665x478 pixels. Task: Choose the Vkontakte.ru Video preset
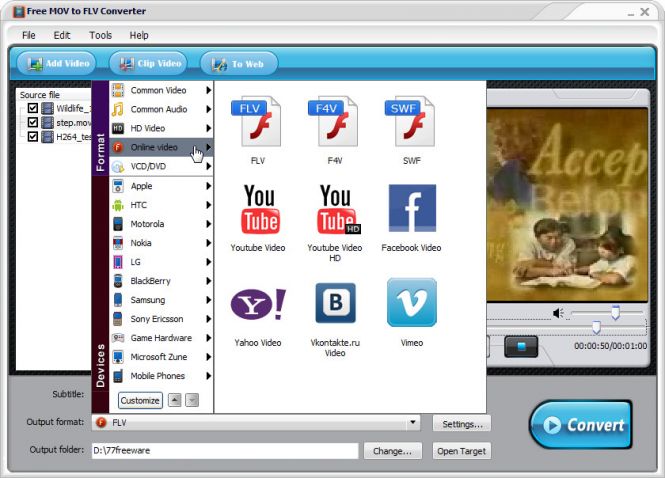click(x=337, y=303)
